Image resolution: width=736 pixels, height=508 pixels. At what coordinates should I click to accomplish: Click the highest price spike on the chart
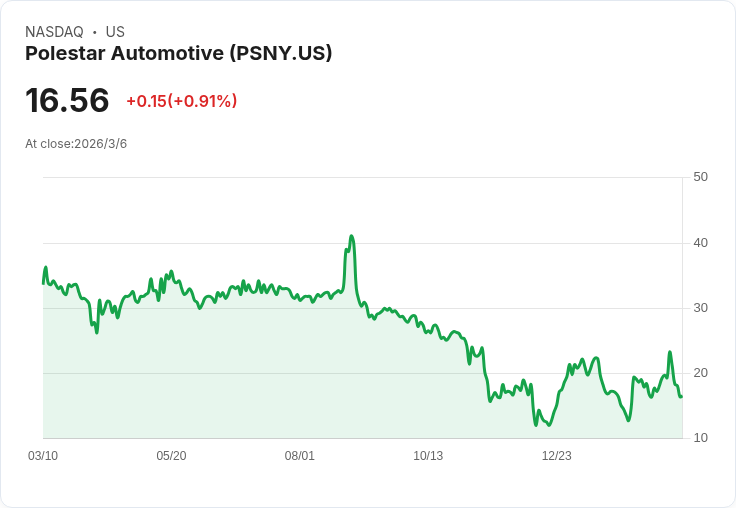(x=351, y=237)
